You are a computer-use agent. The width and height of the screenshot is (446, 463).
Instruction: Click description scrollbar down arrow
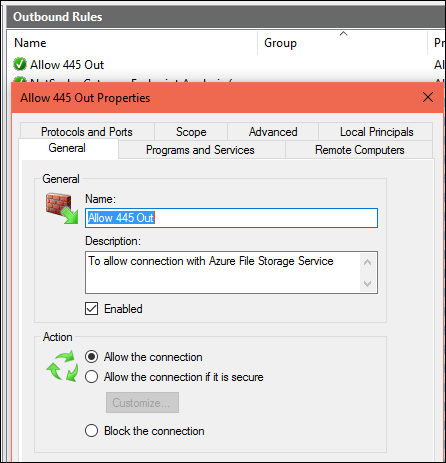click(x=368, y=284)
